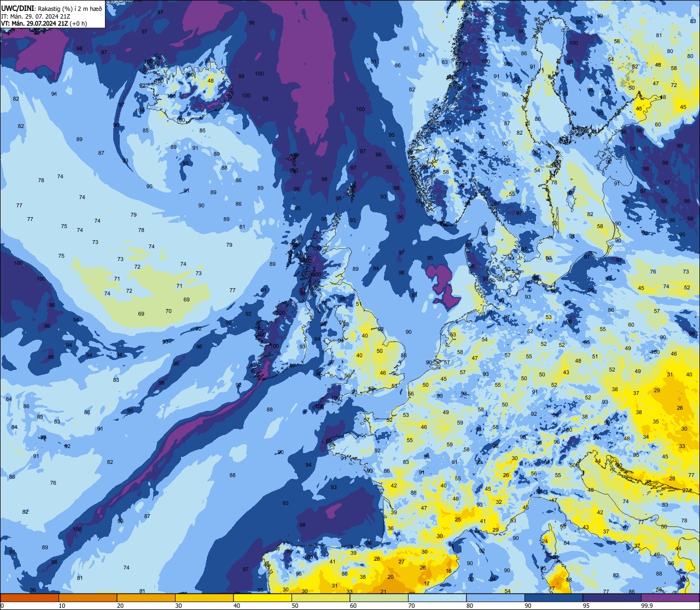700x610 pixels.
Task: Click the 10–20 orange legend swatch
Action: tap(87, 597)
